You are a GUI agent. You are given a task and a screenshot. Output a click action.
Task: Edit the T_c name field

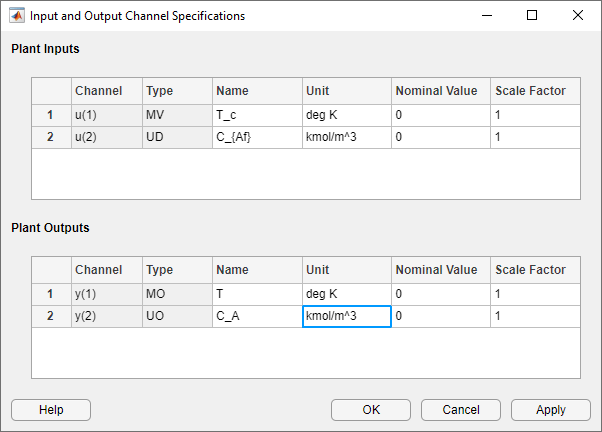click(257, 115)
